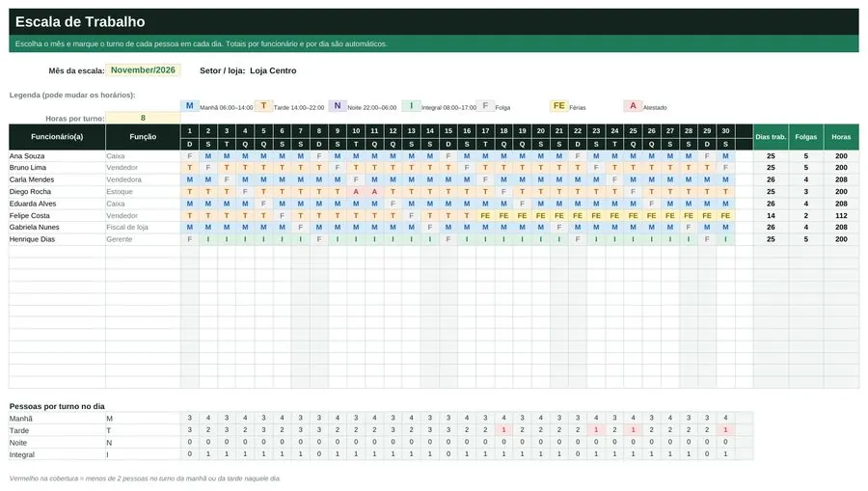Click the Função column header
This screenshot has width=868, height=491.
143,137
